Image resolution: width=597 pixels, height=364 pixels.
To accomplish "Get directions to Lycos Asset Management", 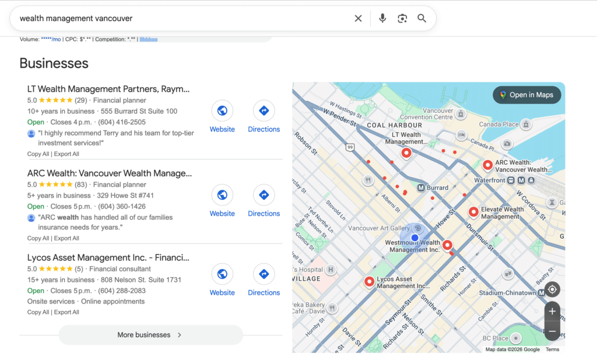I will point(264,274).
